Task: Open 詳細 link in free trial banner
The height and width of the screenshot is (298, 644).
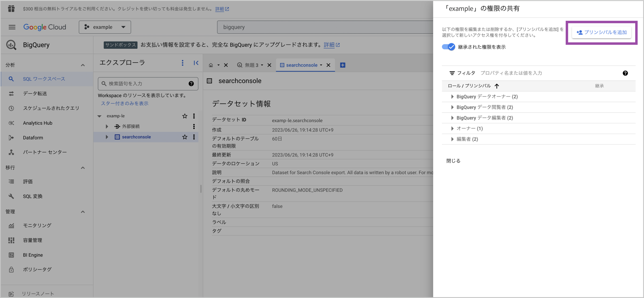Action: [222, 9]
